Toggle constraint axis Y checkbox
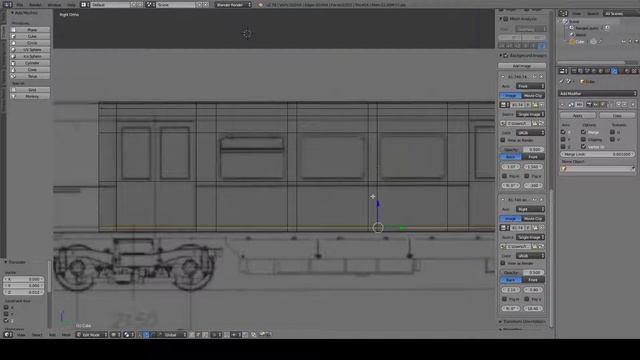This screenshot has height=360, width=640. coord(6,314)
